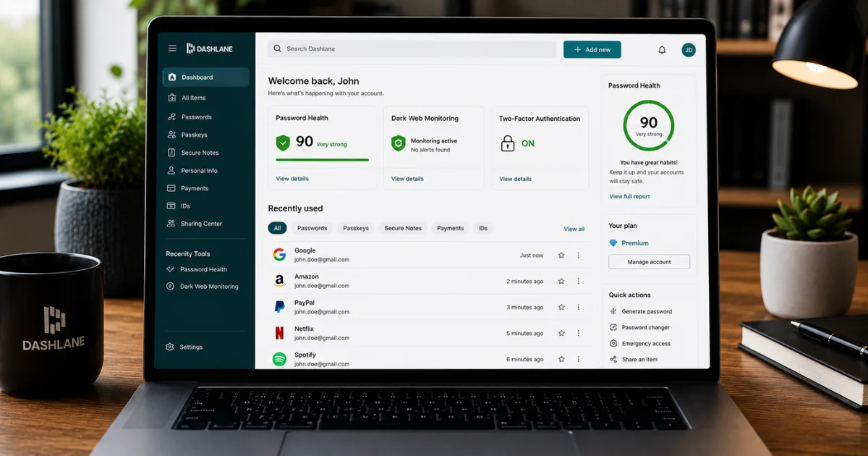Open more options for Google entry
868x456 pixels.
pos(579,256)
